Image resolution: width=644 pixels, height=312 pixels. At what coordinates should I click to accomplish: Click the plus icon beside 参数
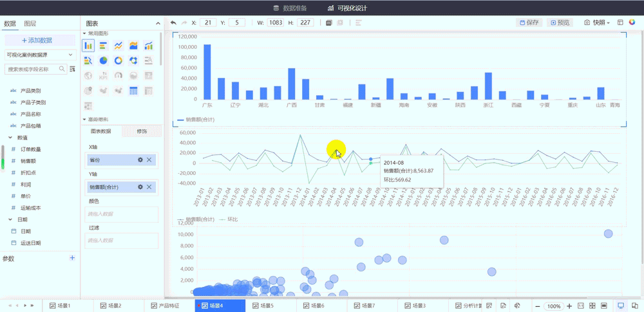coord(72,258)
